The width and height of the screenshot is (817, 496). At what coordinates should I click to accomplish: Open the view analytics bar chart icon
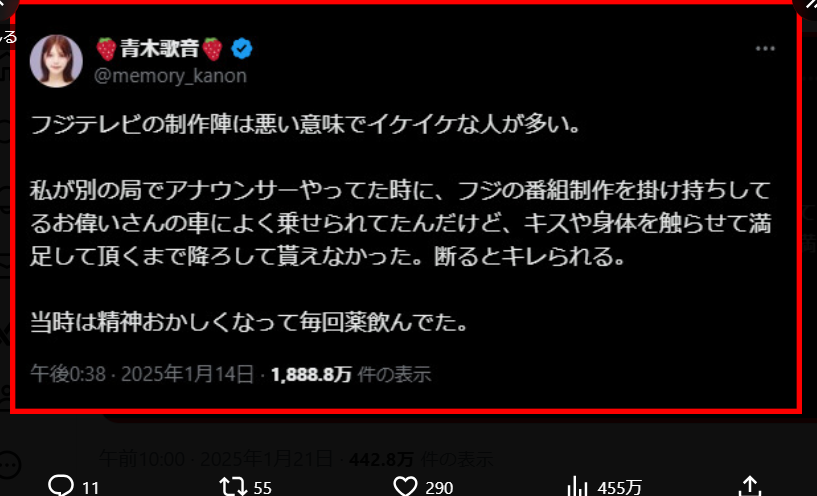pos(577,487)
